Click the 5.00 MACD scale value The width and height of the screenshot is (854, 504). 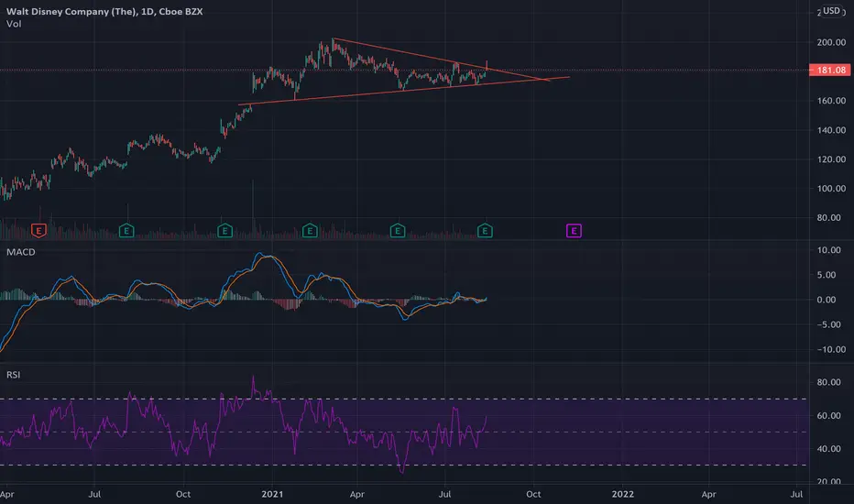(827, 275)
